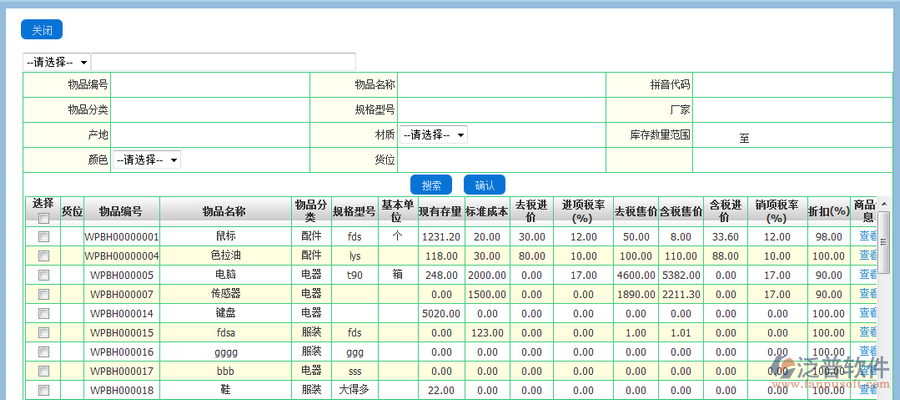
Task: Select checkbox for WPBH000005 电脑 row
Action: [43, 275]
